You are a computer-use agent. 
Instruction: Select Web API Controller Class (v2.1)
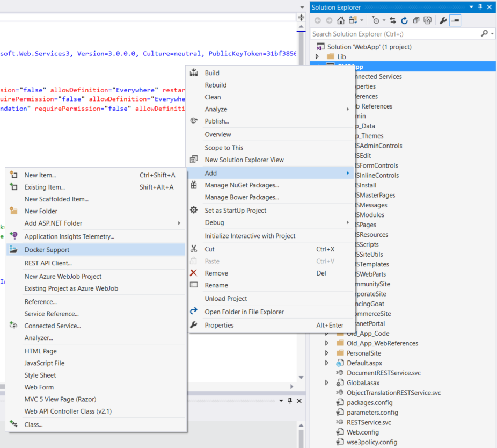click(96, 411)
